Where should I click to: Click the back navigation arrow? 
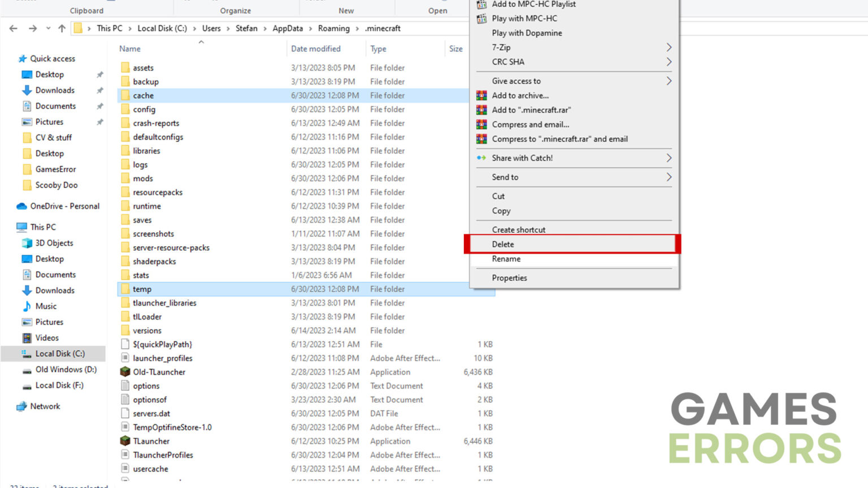tap(13, 28)
